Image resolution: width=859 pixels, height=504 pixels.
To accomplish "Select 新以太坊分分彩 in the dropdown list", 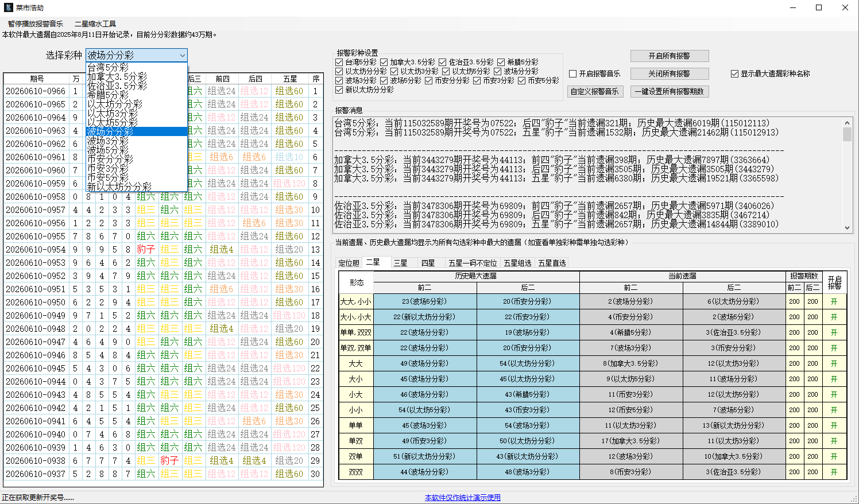I will (137, 187).
